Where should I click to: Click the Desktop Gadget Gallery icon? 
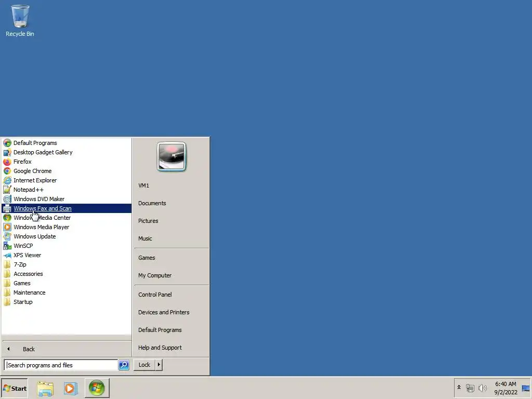tap(7, 152)
